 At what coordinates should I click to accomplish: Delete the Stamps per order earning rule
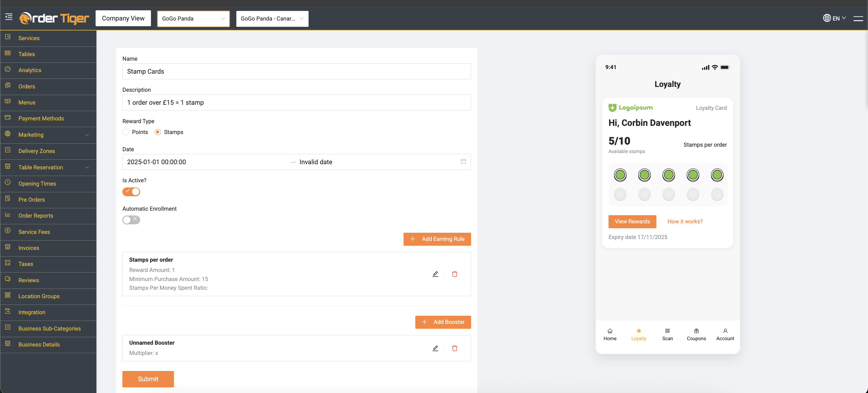[454, 274]
